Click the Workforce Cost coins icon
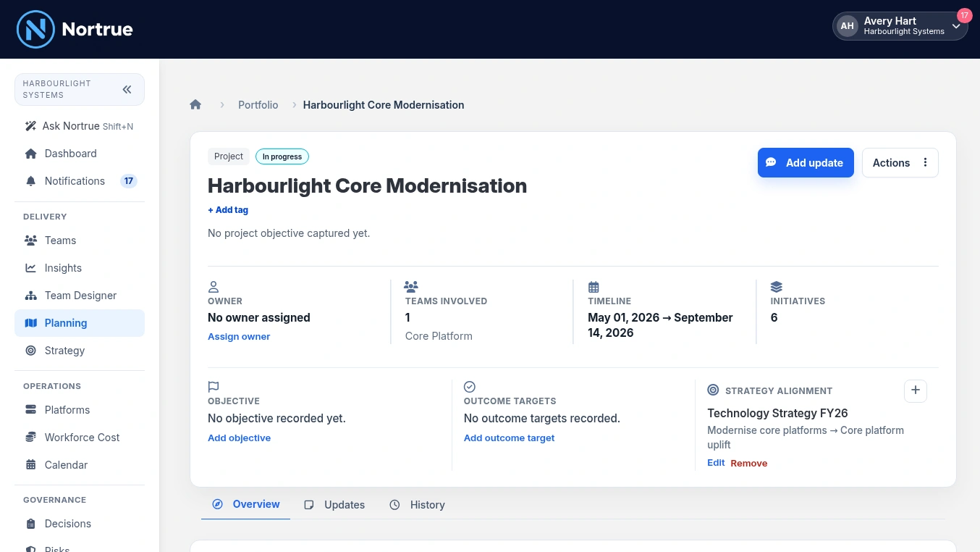 click(x=30, y=438)
